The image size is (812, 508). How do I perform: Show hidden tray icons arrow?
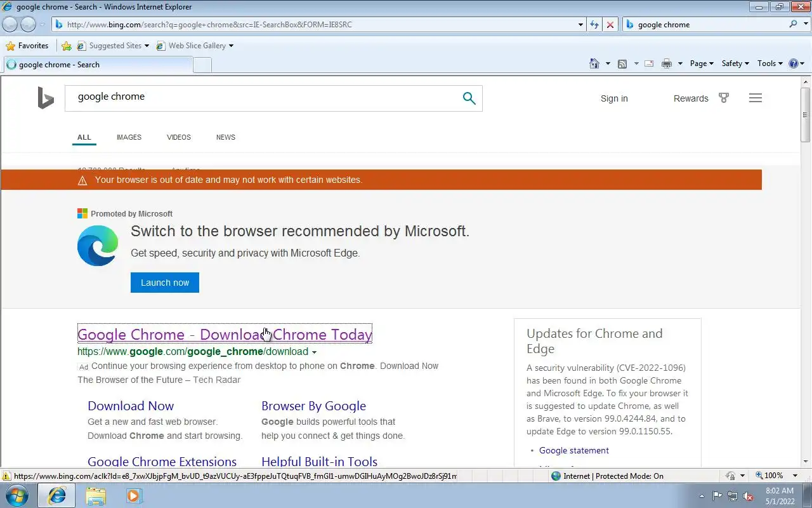pos(702,496)
